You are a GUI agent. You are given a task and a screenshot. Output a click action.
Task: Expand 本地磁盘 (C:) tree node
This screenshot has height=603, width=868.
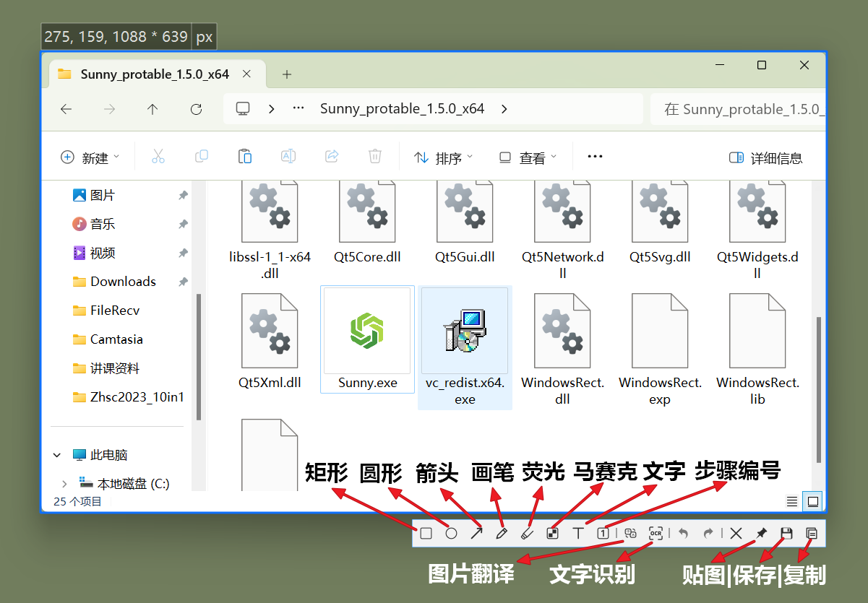click(x=64, y=484)
